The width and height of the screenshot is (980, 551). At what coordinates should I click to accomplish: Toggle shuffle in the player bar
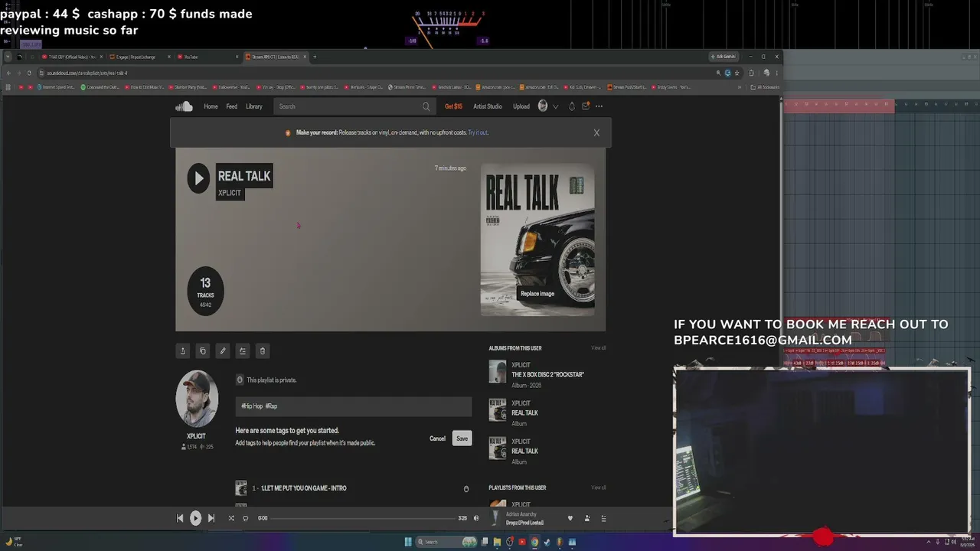(x=231, y=518)
